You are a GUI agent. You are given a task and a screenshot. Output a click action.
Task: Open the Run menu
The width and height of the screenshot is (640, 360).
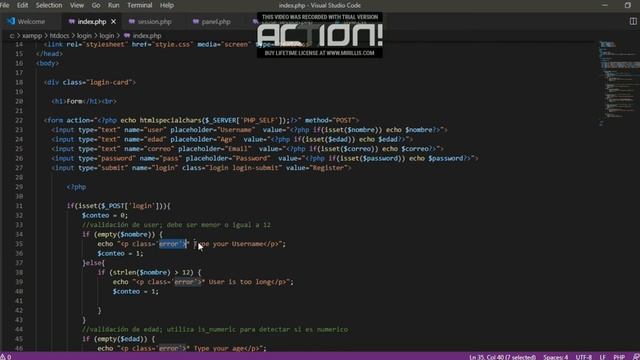(x=113, y=5)
